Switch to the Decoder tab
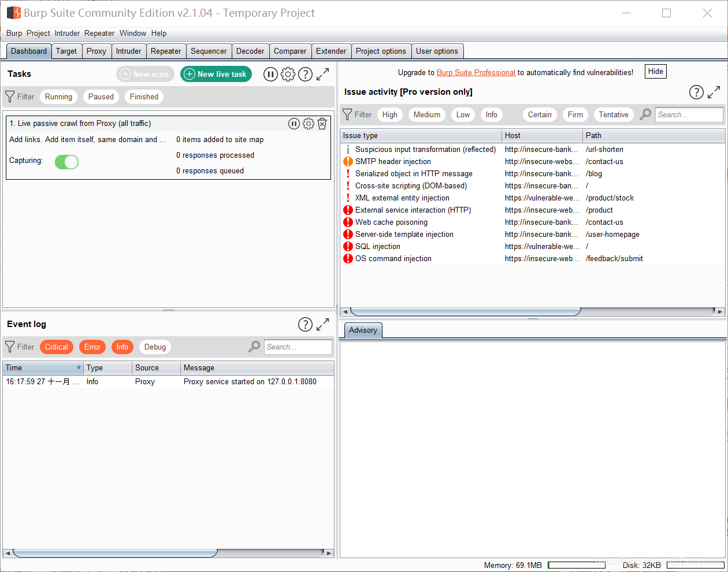Screen dimensions: 728x572 (250, 51)
